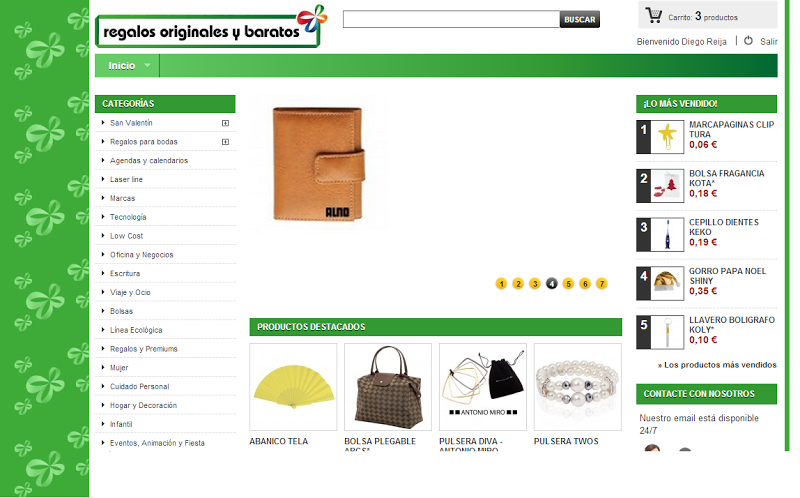Click the brown leather wallet banner image
The image size is (800, 498).
coord(318,163)
